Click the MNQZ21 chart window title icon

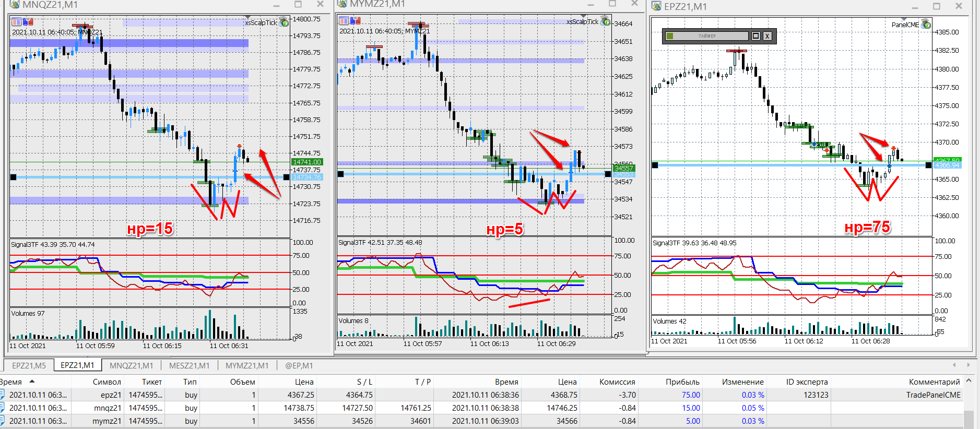click(x=15, y=5)
